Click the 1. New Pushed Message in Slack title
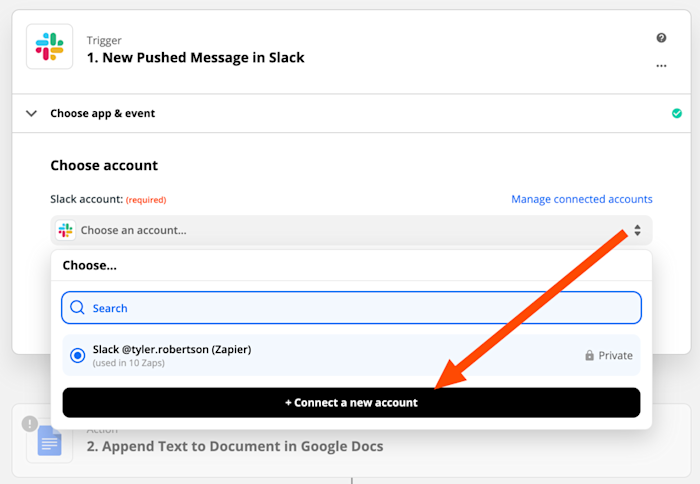The height and width of the screenshot is (484, 700). (x=196, y=58)
